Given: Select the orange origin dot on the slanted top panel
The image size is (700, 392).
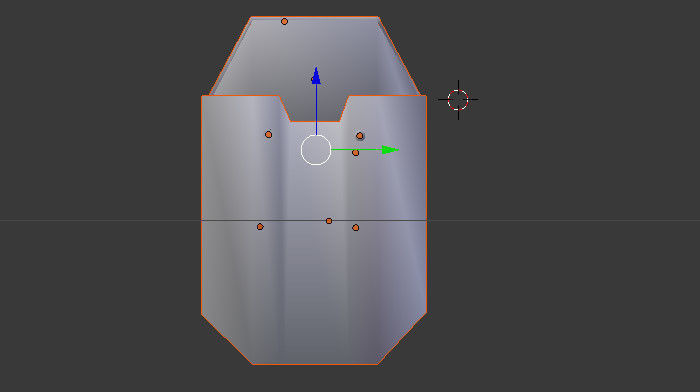Looking at the screenshot, I should click(284, 21).
